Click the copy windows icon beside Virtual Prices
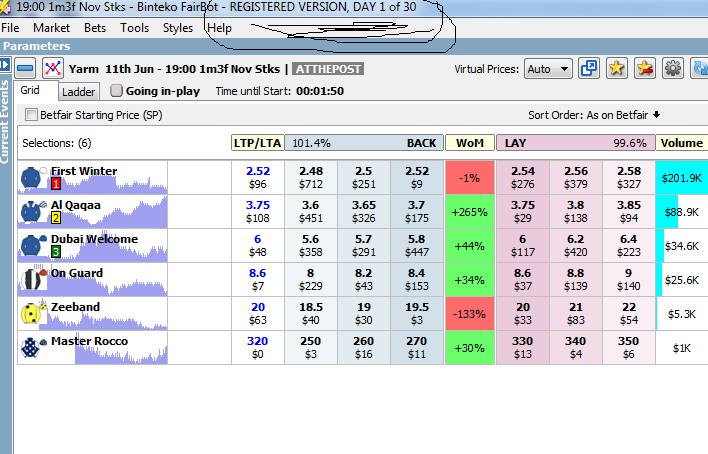The width and height of the screenshot is (708, 454). pyautogui.click(x=589, y=69)
